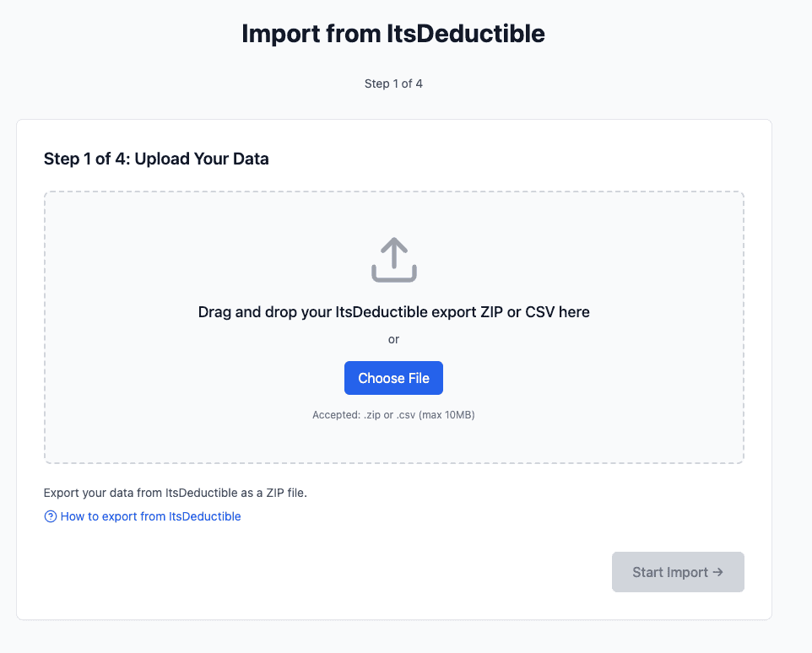Click blank card area left of Start Import
This screenshot has width=812, height=653.
tap(338, 572)
